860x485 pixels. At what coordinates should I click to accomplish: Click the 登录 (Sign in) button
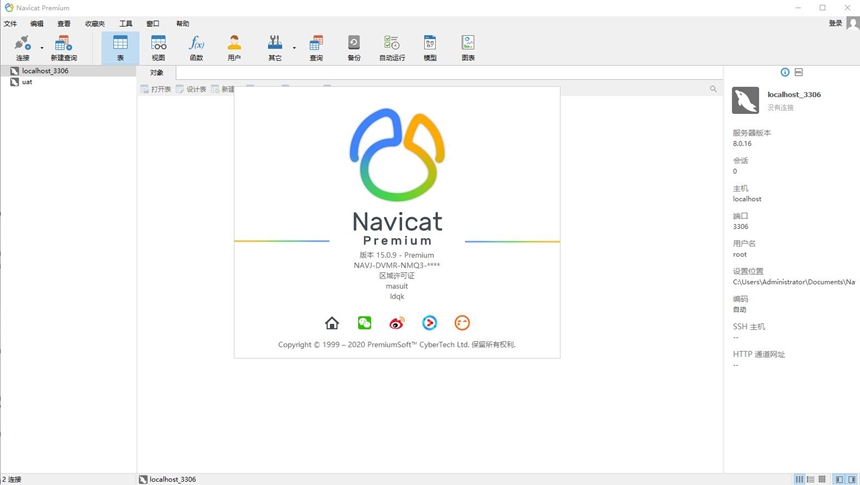(x=835, y=23)
